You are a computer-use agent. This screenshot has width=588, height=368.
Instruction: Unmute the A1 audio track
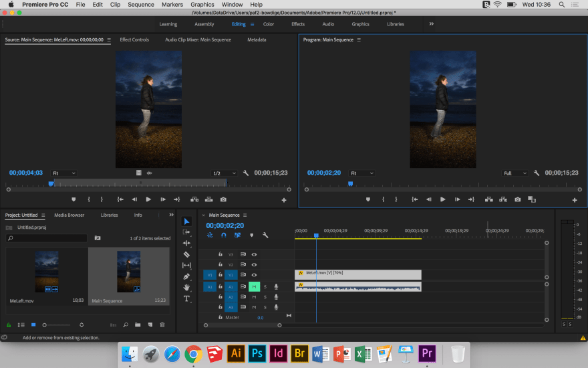click(255, 286)
